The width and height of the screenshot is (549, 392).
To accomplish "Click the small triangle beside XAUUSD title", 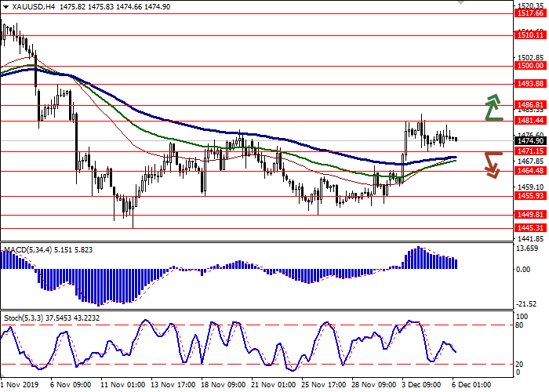I will [5, 6].
